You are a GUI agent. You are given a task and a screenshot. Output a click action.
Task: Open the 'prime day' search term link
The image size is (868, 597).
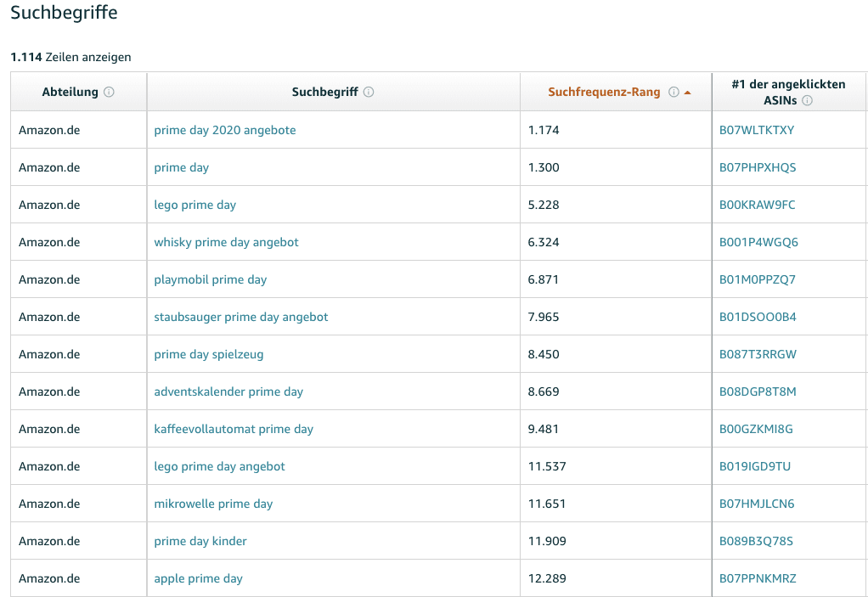(182, 167)
